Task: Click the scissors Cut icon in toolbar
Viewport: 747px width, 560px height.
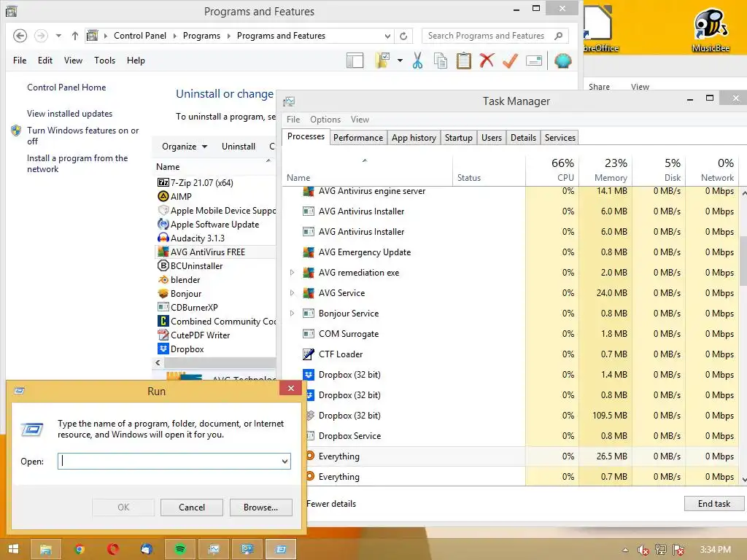Action: click(417, 61)
